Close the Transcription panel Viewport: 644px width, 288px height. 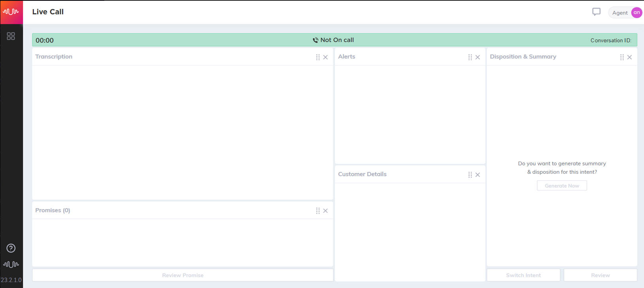click(326, 57)
